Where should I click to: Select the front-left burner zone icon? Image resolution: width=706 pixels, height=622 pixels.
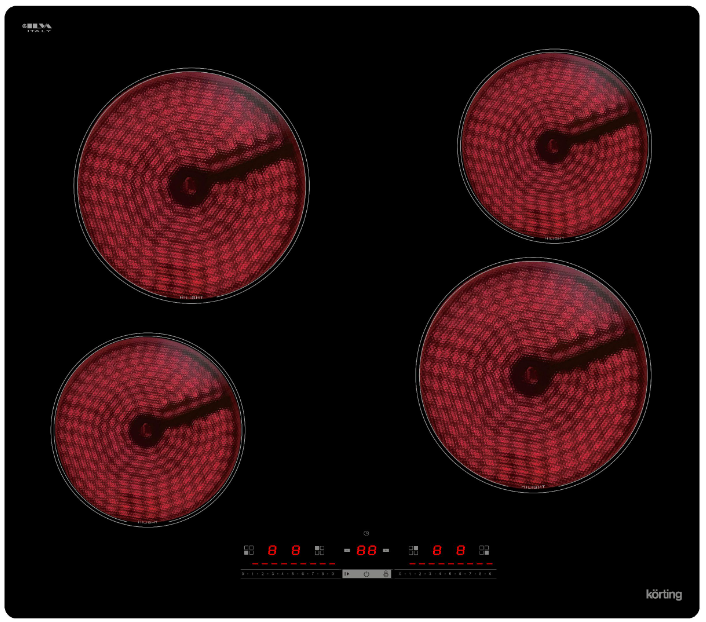[x=248, y=550]
